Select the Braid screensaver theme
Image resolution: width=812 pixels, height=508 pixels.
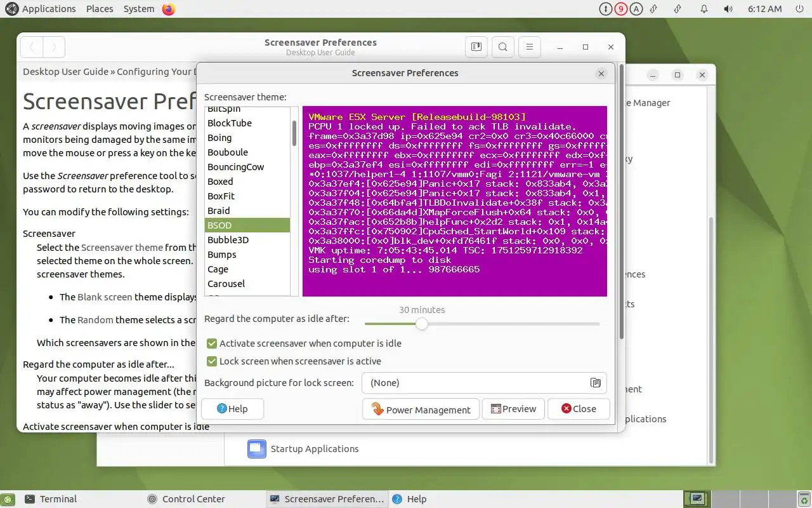coord(247,211)
